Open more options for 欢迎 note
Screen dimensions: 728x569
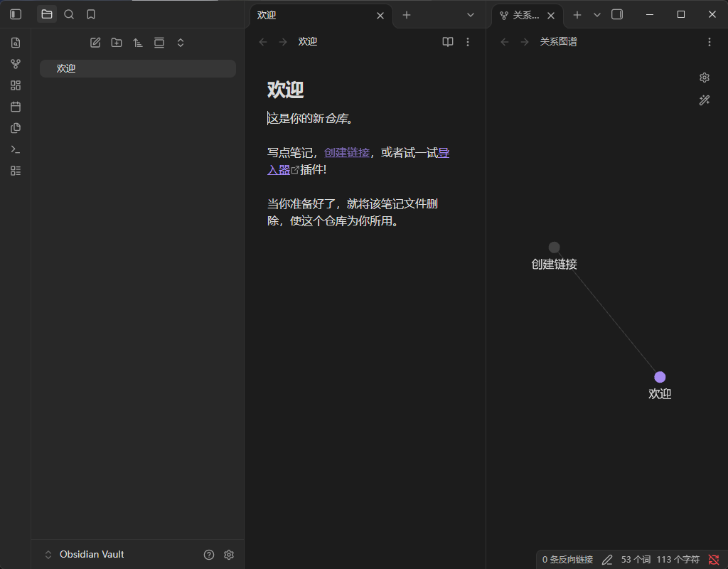tap(468, 42)
